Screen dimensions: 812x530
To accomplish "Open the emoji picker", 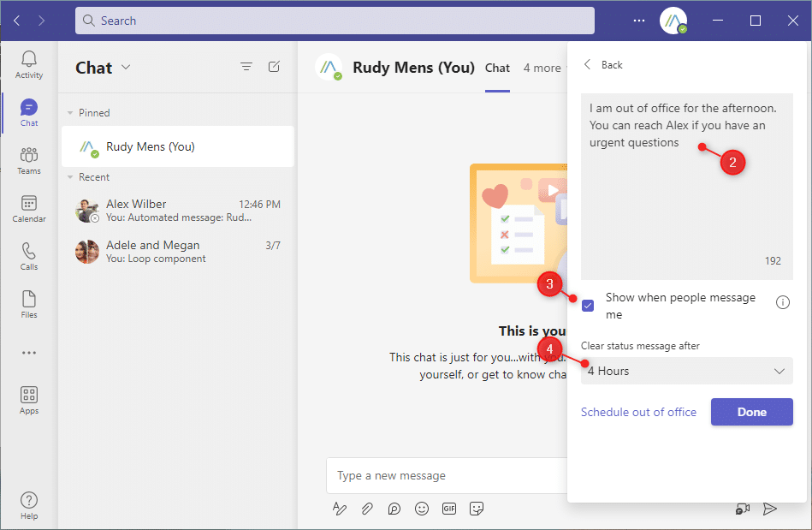I will coord(421,508).
